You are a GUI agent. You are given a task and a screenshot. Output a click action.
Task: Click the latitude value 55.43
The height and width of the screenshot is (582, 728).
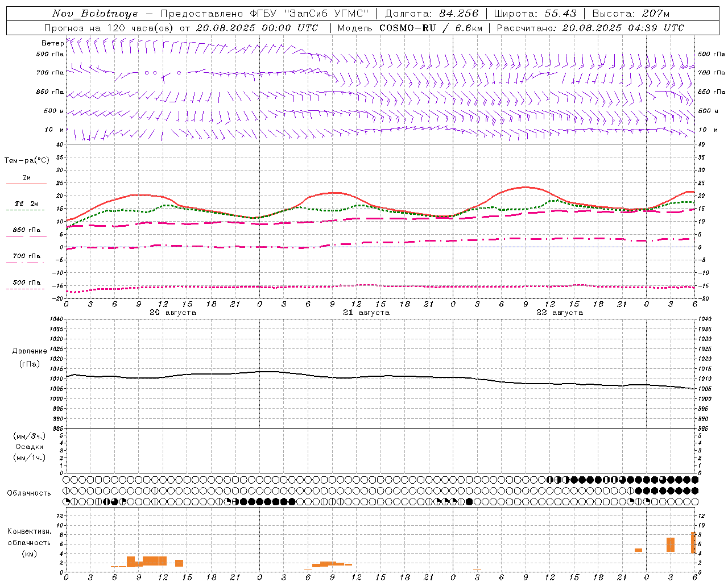click(560, 14)
